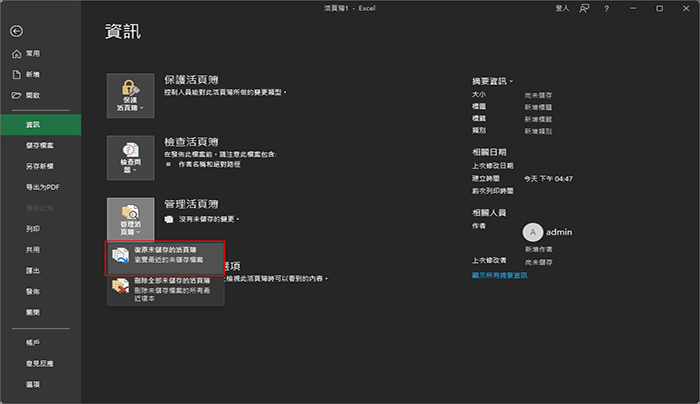This screenshot has width=700, height=404.
Task: Expand the 檢查問題 check for issues dropdown
Action: (130, 158)
